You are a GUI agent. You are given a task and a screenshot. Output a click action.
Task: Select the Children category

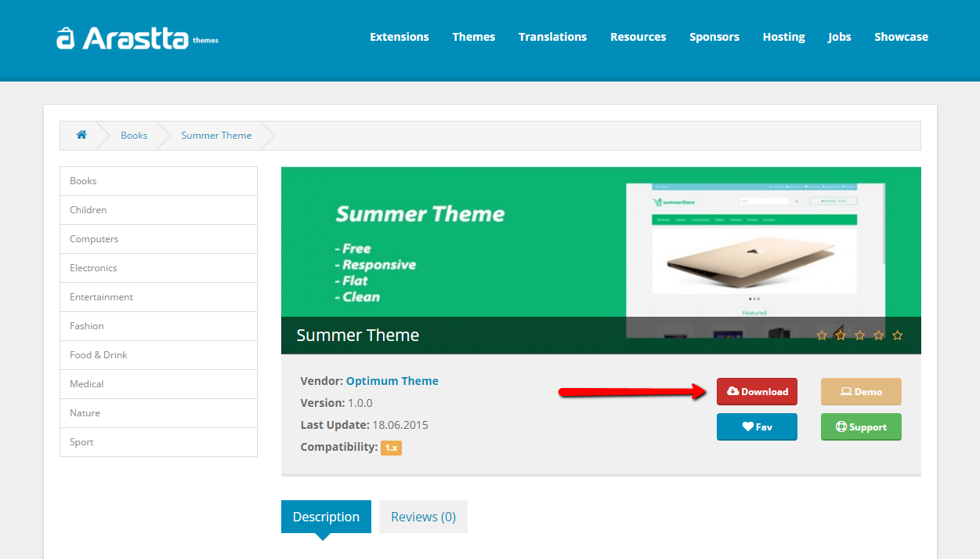158,210
